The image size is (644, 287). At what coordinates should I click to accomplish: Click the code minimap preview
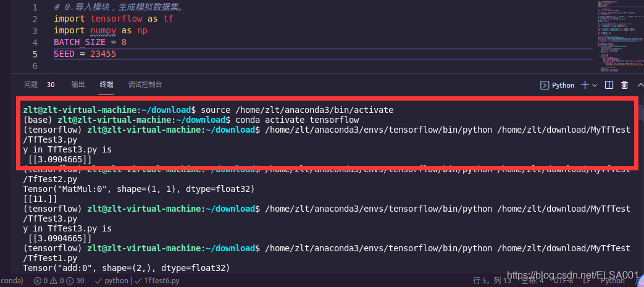pos(620,37)
